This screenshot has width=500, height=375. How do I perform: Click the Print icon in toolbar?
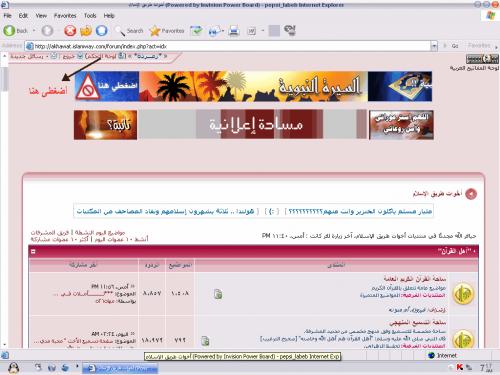tap(234, 31)
